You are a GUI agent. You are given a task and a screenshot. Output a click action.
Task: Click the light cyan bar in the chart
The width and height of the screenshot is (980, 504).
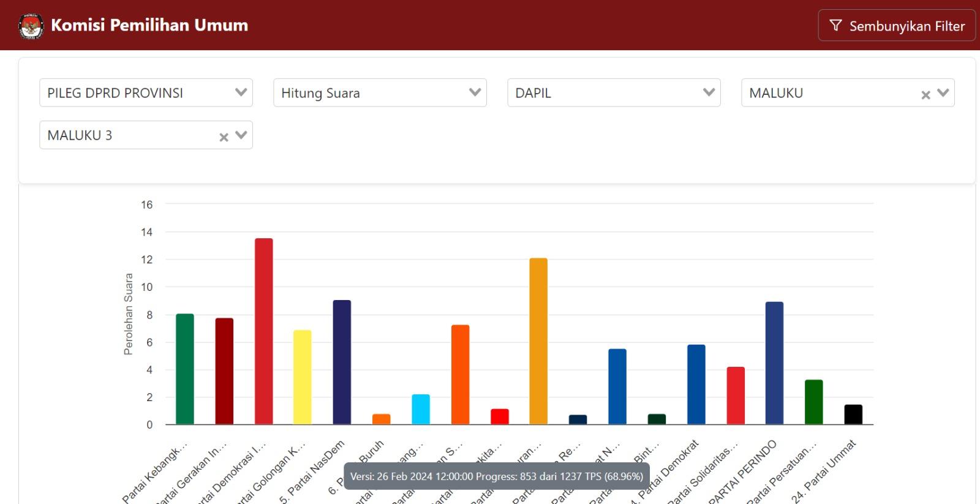point(421,410)
